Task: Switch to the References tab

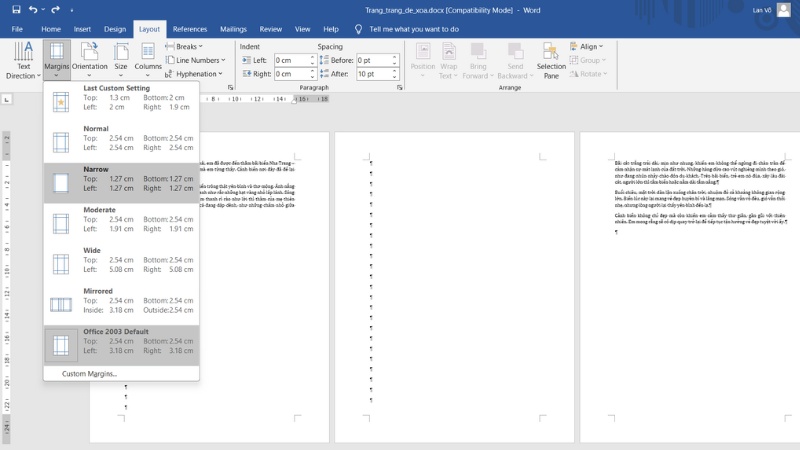Action: pyautogui.click(x=190, y=29)
